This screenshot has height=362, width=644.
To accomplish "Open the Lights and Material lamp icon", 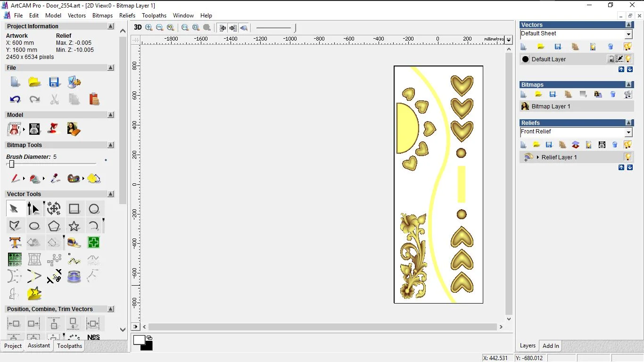I will tap(53, 129).
